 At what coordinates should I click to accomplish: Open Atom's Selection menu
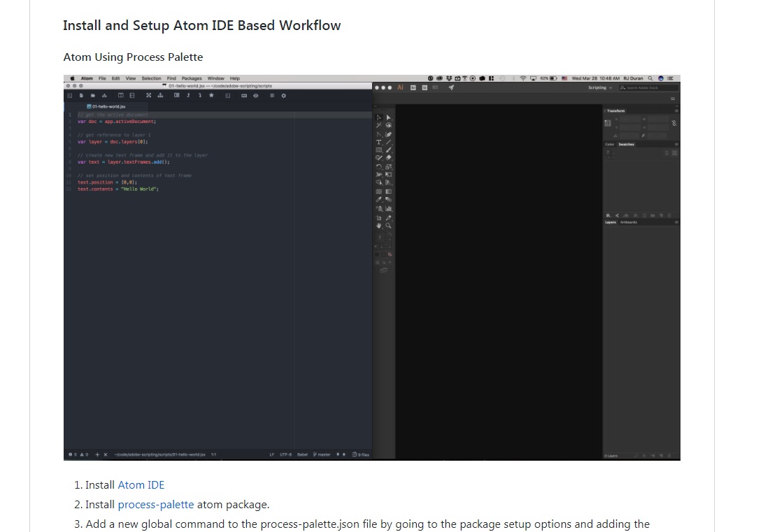pyautogui.click(x=151, y=78)
